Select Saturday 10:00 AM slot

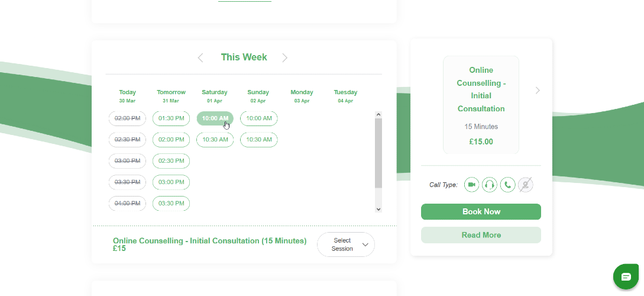(x=215, y=118)
